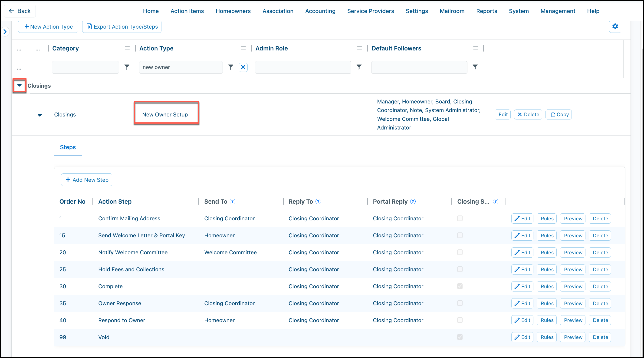Open the Mailroom menu
Screen dimensions: 644x358
pos(452,11)
